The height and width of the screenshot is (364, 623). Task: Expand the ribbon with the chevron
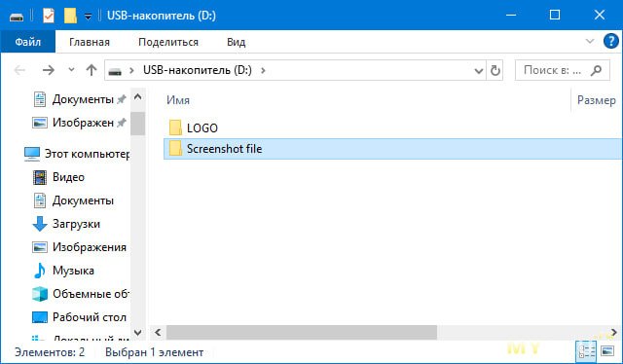coord(590,41)
